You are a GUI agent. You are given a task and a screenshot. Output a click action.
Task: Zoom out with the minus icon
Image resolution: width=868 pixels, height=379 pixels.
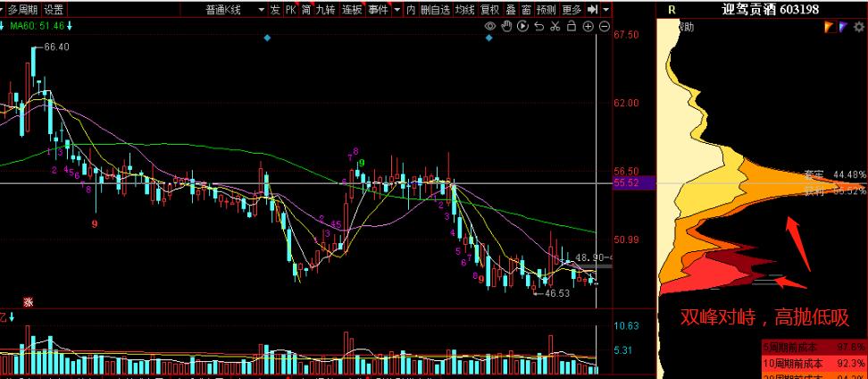click(x=605, y=27)
